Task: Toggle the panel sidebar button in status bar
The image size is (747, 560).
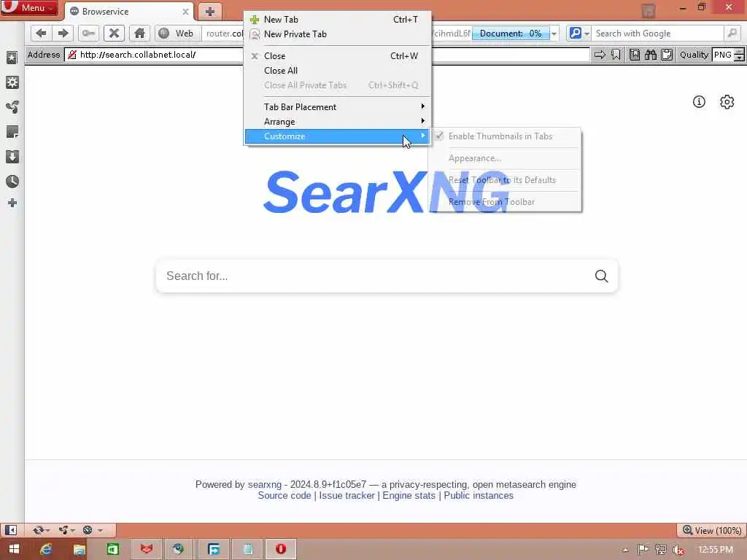Action: (10, 530)
